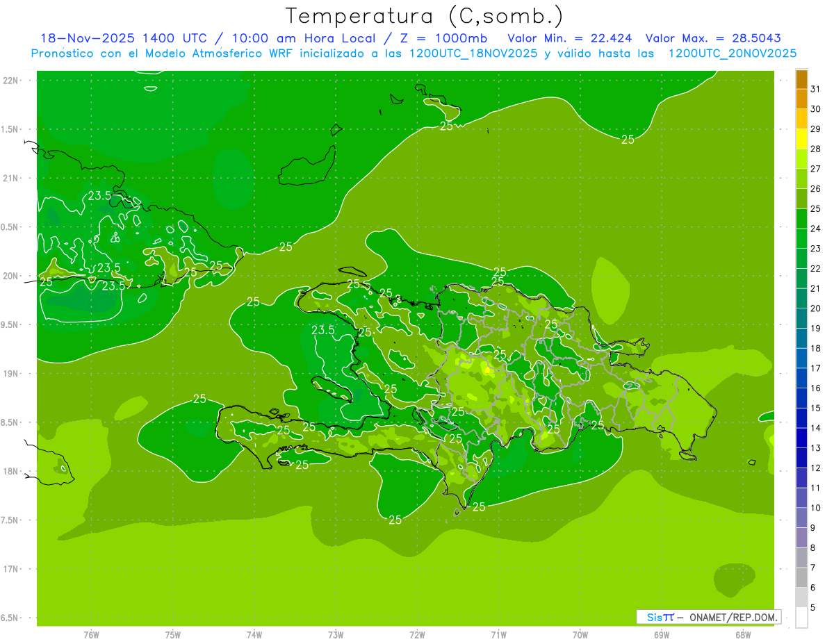This screenshot has height=644, width=834.
Task: Click the "68W" longitude axis label
Action: point(743,635)
